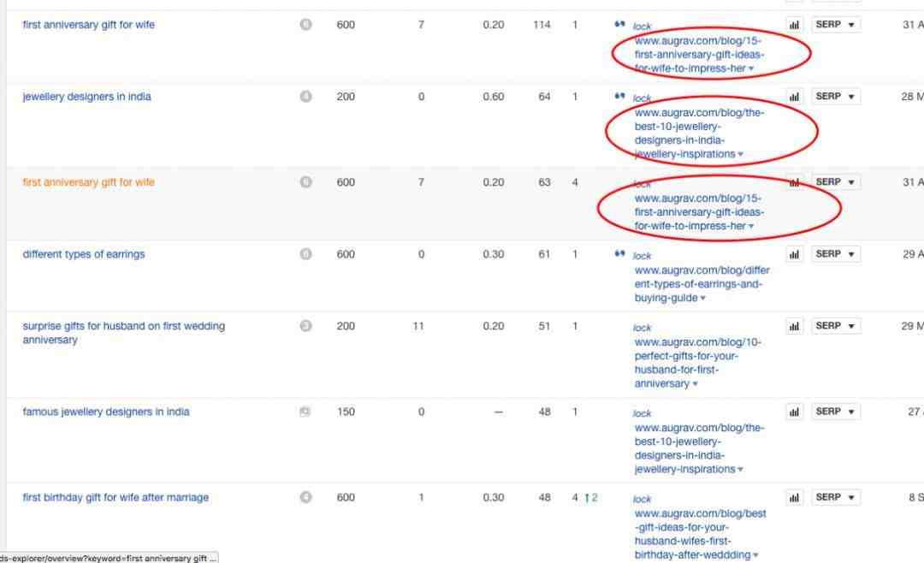Open the history chart for 'jewellery designers in india'

794,97
